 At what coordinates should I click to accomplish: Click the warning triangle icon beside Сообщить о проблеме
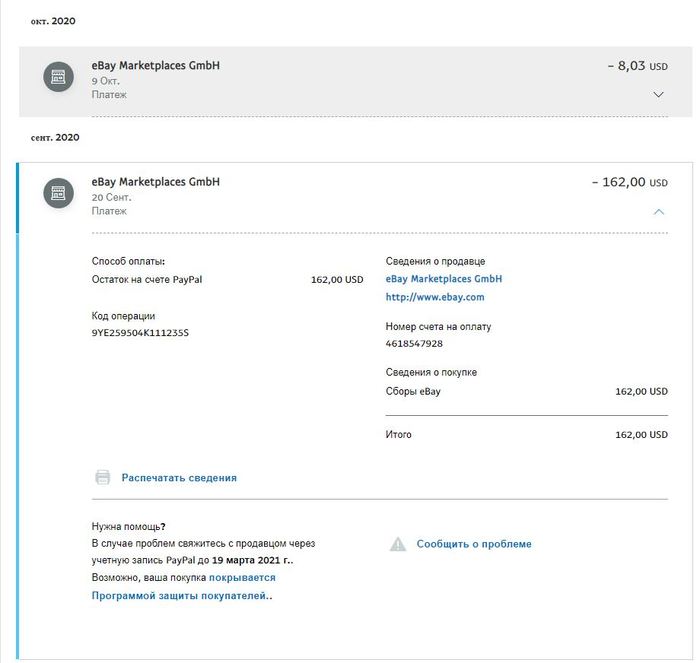pyautogui.click(x=398, y=544)
